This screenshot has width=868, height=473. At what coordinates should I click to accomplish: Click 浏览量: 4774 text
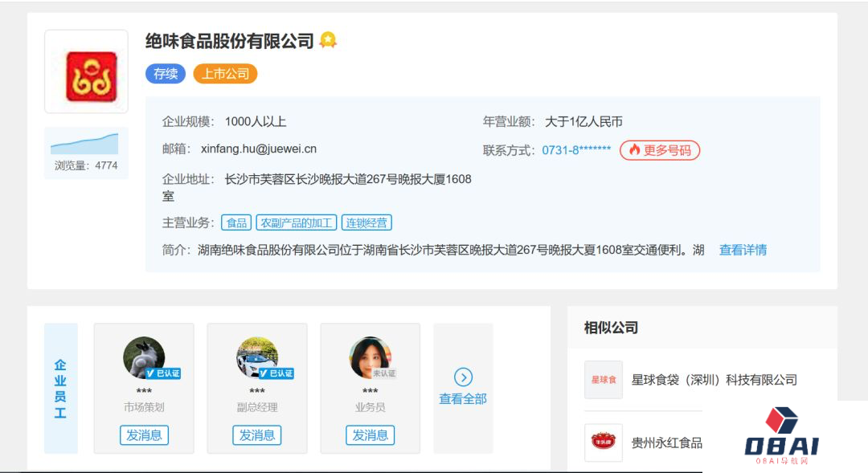click(86, 165)
